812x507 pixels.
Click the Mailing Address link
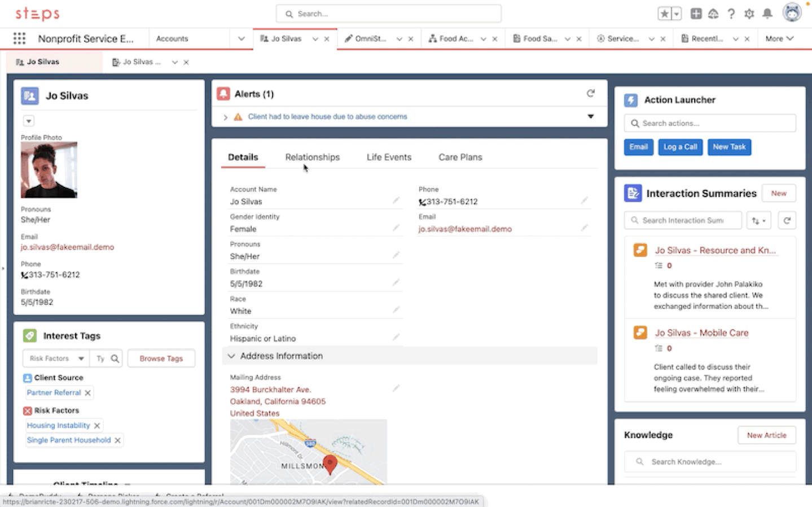coord(278,401)
